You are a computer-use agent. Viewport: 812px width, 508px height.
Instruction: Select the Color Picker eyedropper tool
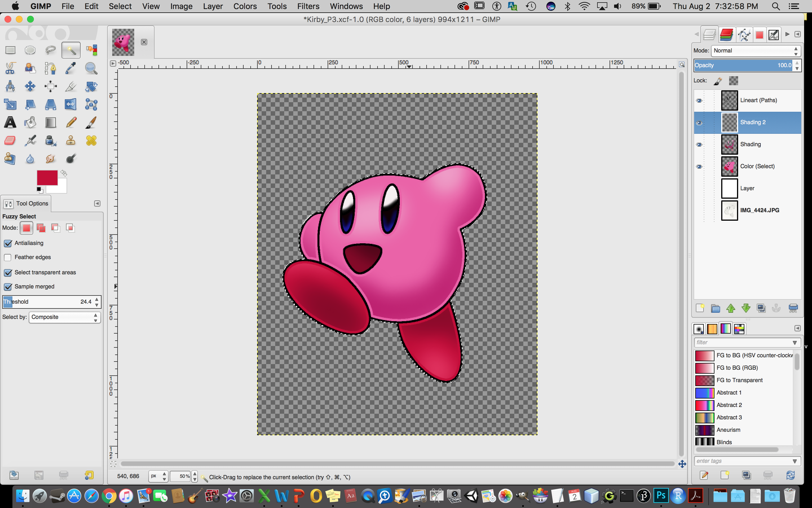tap(71, 68)
